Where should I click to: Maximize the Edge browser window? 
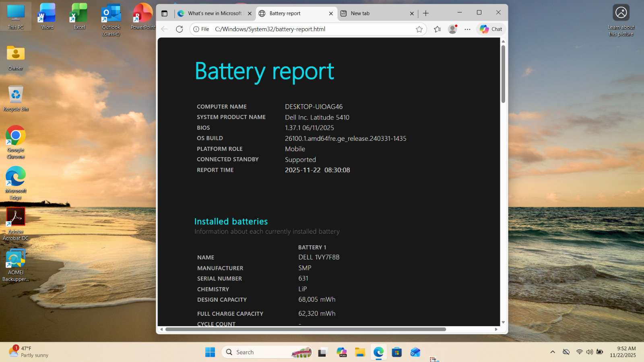[479, 12]
